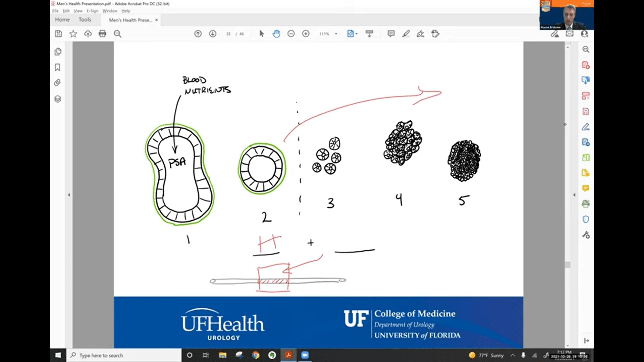The image size is (644, 362).
Task: Open the Windows Start menu
Action: point(58,355)
